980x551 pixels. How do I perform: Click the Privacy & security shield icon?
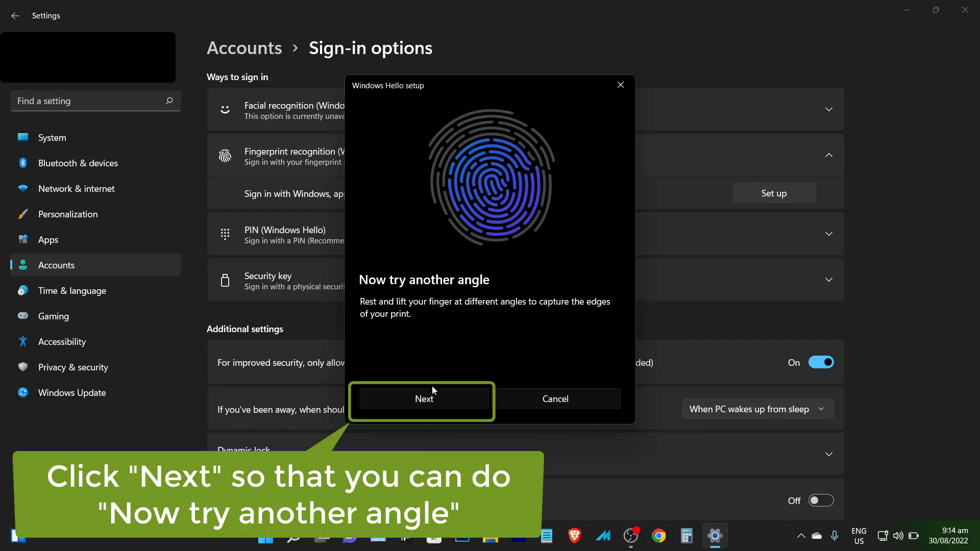(x=23, y=367)
